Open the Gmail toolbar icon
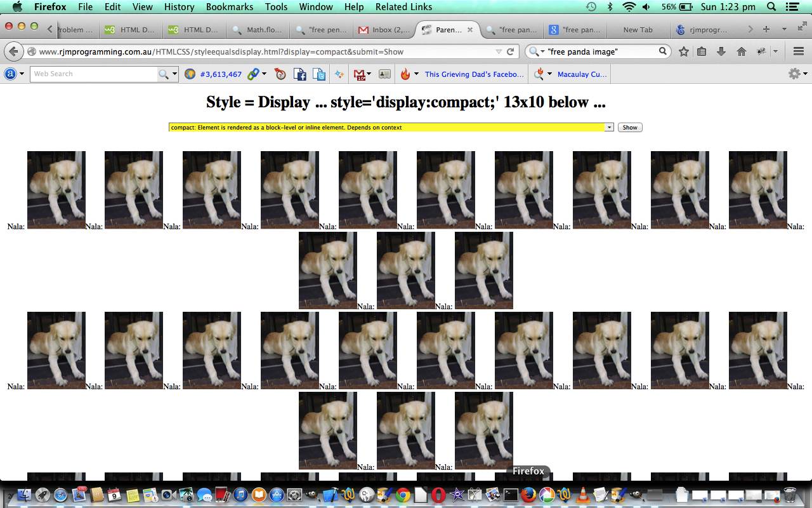 coord(359,74)
